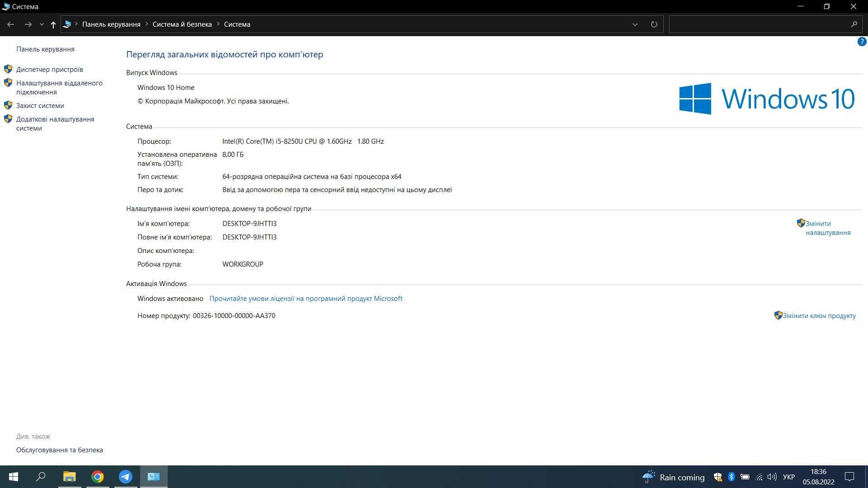The height and width of the screenshot is (488, 868).
Task: Open recent locations dropdown chevron
Action: click(x=42, y=24)
